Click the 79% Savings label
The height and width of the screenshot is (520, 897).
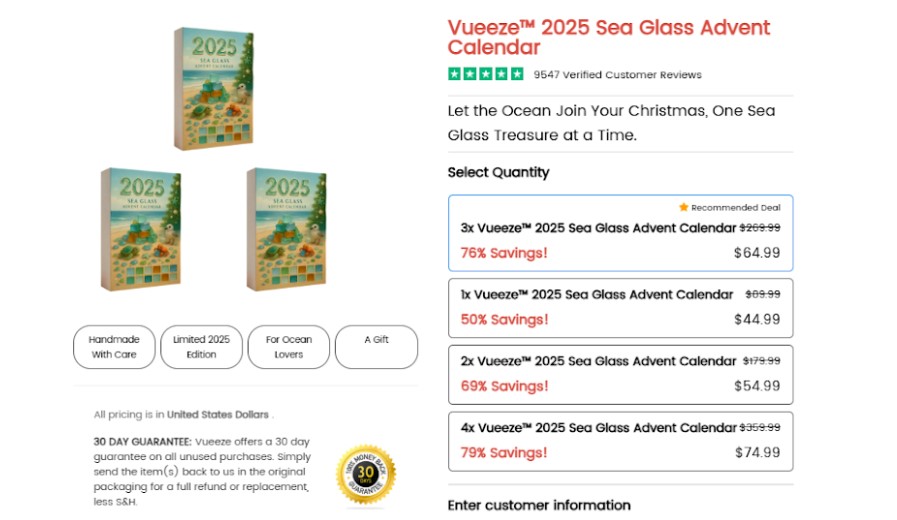coord(504,453)
